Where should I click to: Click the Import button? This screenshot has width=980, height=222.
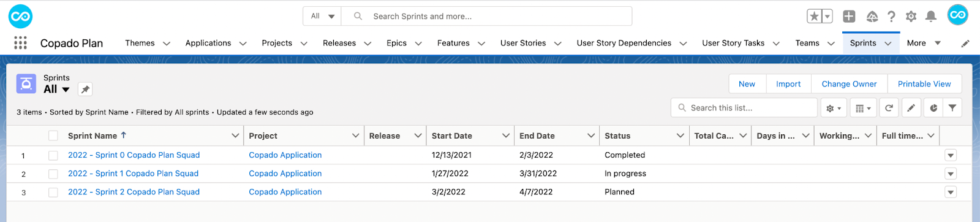coord(788,84)
